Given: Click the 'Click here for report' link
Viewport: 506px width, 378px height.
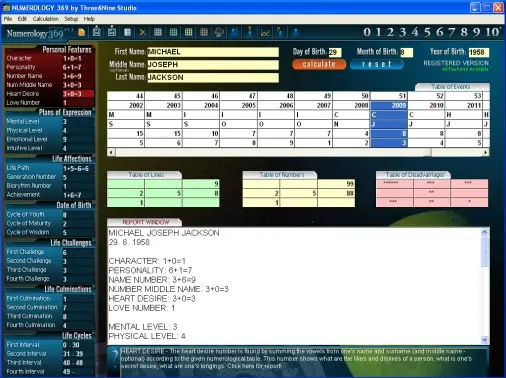Looking at the screenshot, I should [254, 366].
